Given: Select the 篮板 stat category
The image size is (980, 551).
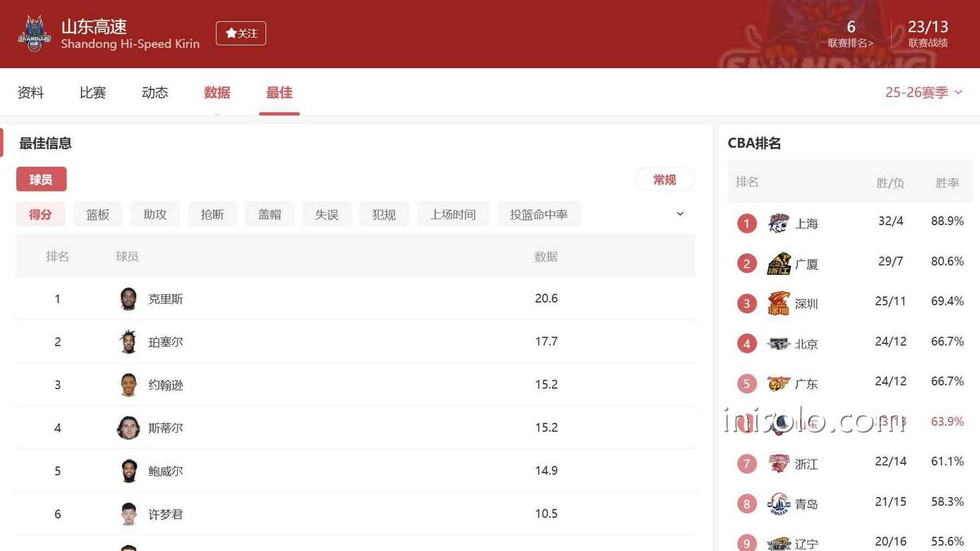Looking at the screenshot, I should pos(98,214).
